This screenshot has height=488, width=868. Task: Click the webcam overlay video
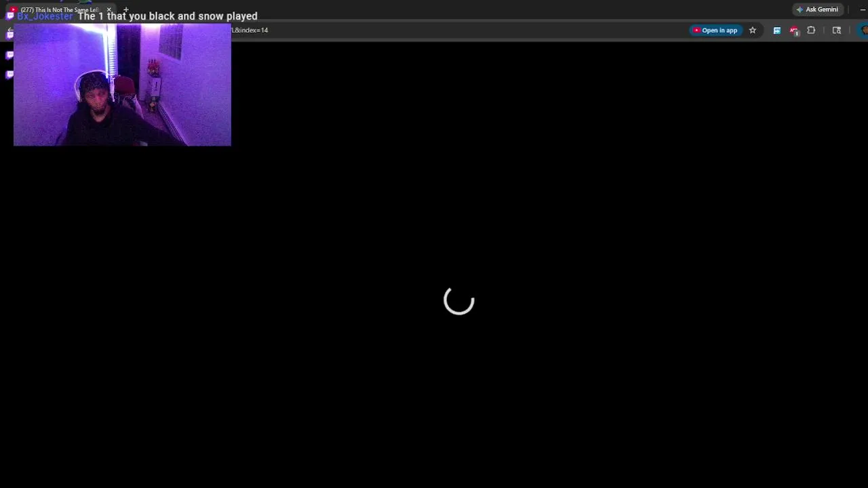pyautogui.click(x=122, y=85)
